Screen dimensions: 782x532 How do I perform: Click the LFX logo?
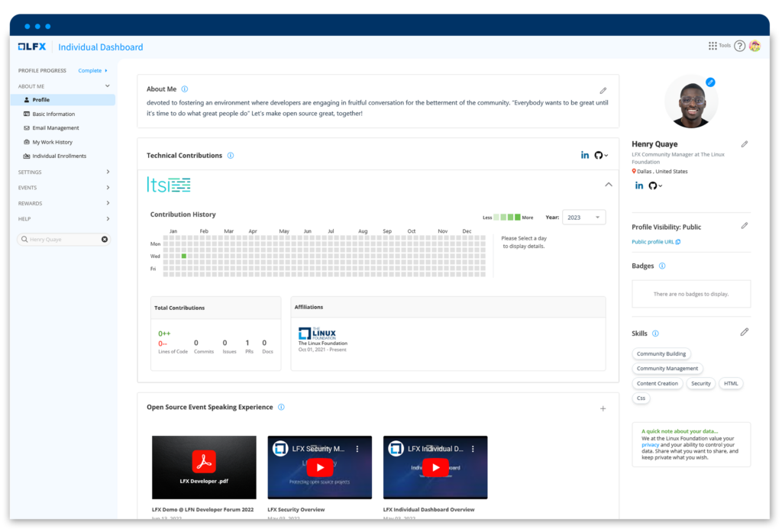coord(31,46)
